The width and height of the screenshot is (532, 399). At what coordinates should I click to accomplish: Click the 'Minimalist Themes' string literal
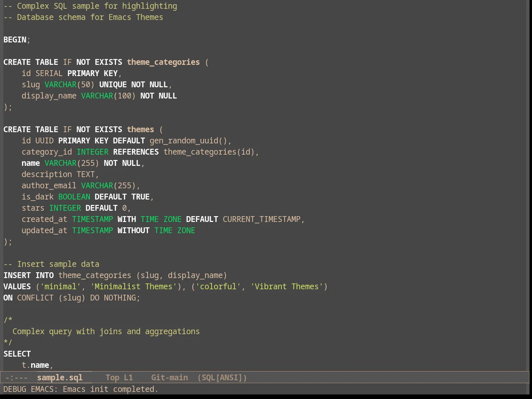[133, 286]
